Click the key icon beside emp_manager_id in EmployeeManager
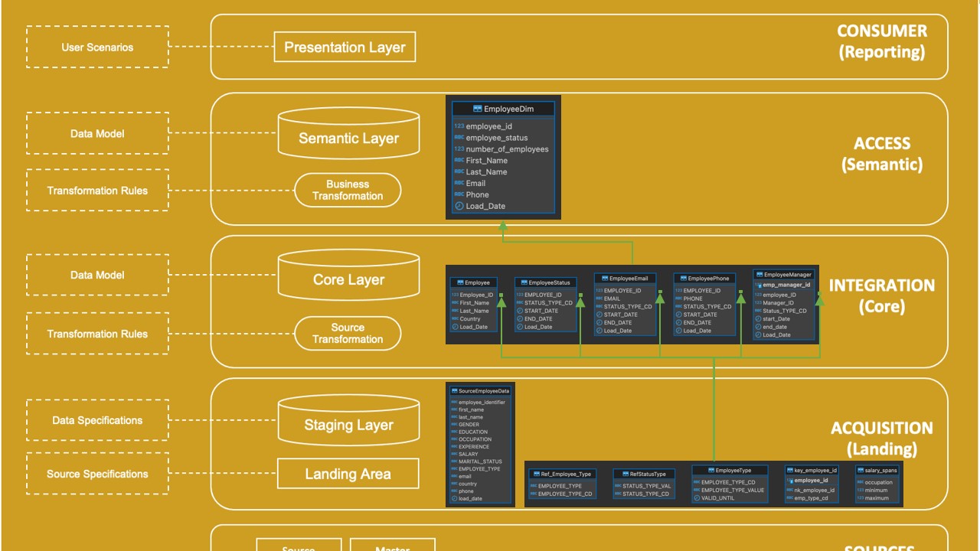This screenshot has width=980, height=551. [x=760, y=285]
